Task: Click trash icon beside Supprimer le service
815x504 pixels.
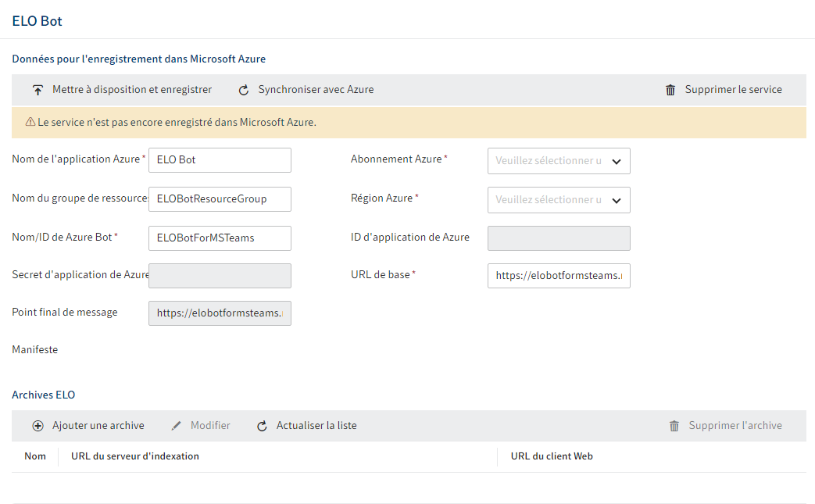Action: click(670, 90)
